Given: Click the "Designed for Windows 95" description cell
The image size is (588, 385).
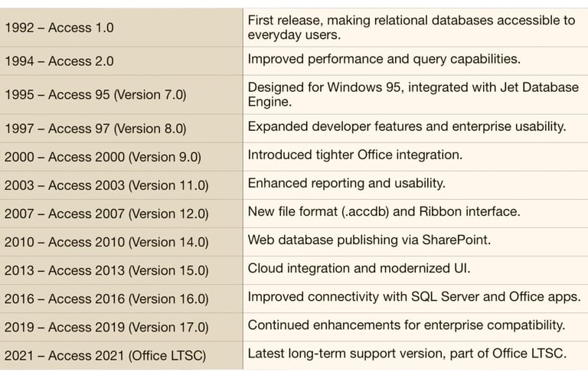Looking at the screenshot, I should coord(413,94).
